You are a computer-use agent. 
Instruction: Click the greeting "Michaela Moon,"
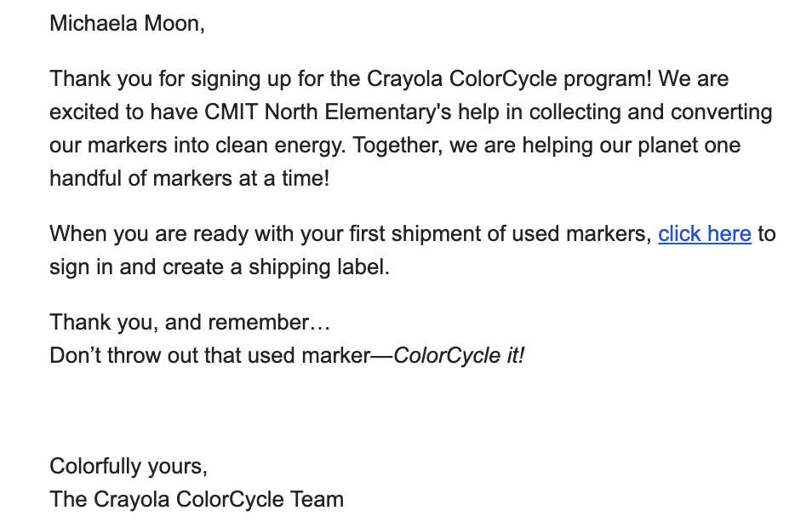128,24
